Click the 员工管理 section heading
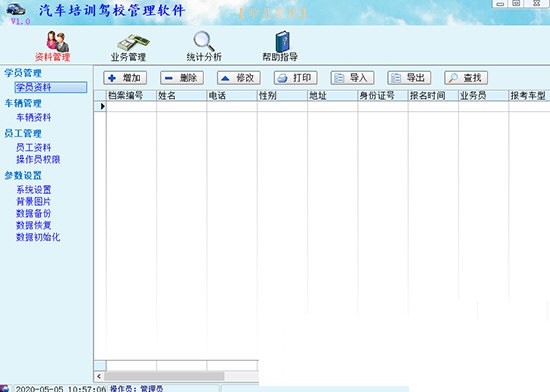The image size is (550, 392). 23,133
